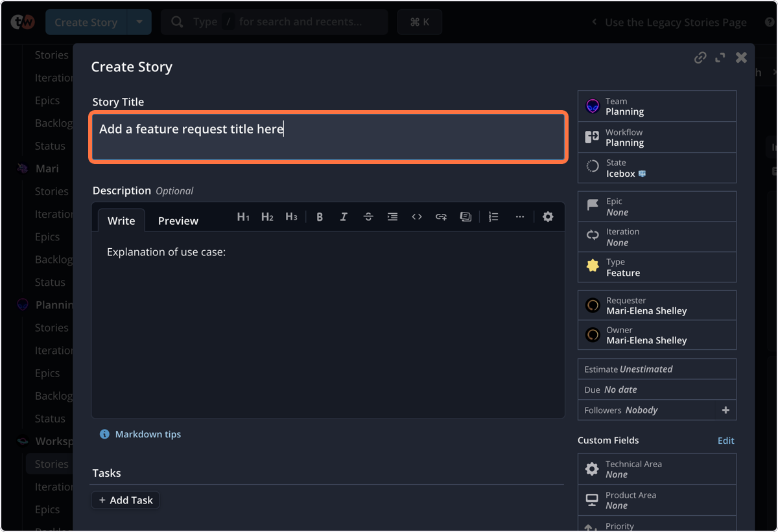This screenshot has width=778, height=532.
Task: Change the Requester Mari-Elena Shelley
Action: click(x=657, y=305)
